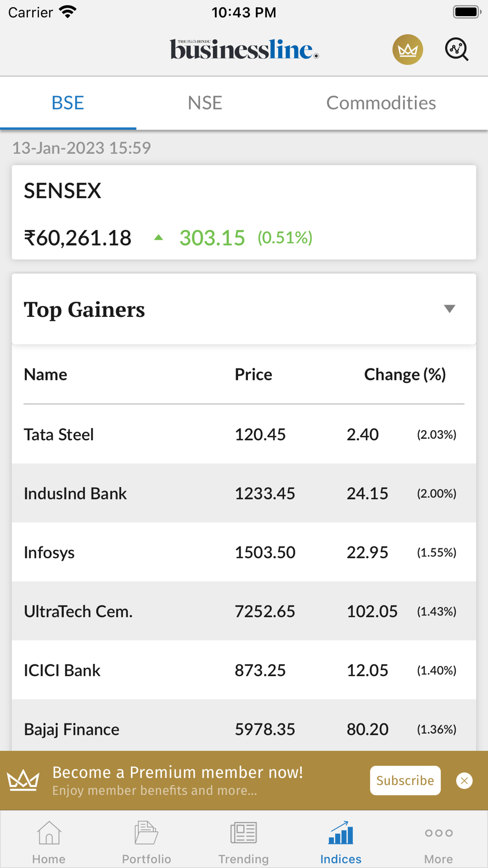Switch to the Commodities tab

[381, 103]
